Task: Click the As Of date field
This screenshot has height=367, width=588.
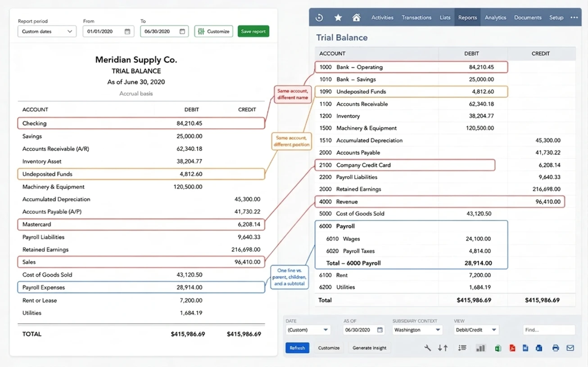Action: click(365, 330)
